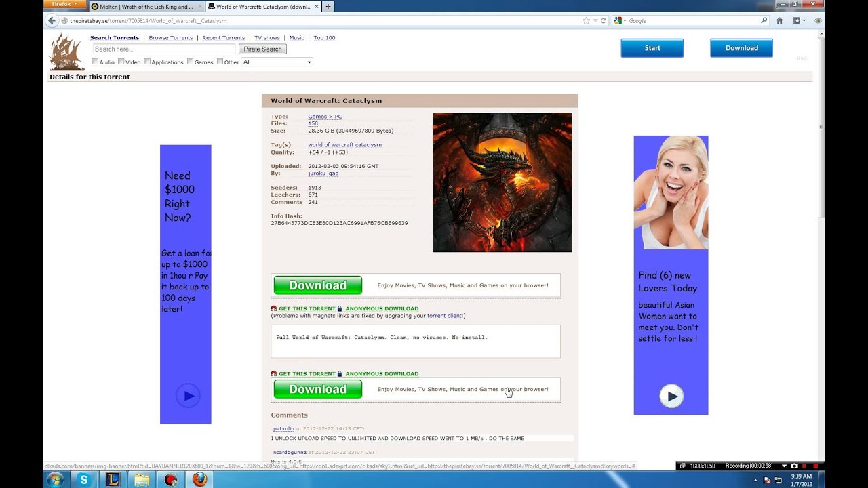Click lower green Download button
This screenshot has height=488, width=868.
coord(318,389)
